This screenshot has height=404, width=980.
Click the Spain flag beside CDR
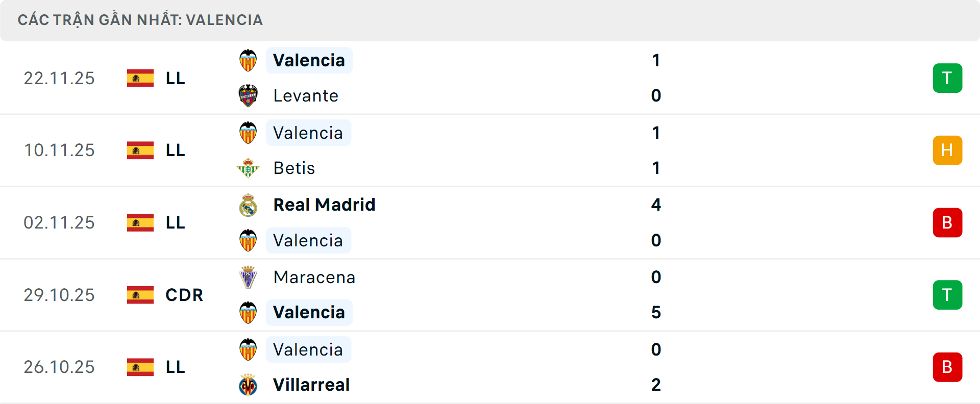point(140,295)
